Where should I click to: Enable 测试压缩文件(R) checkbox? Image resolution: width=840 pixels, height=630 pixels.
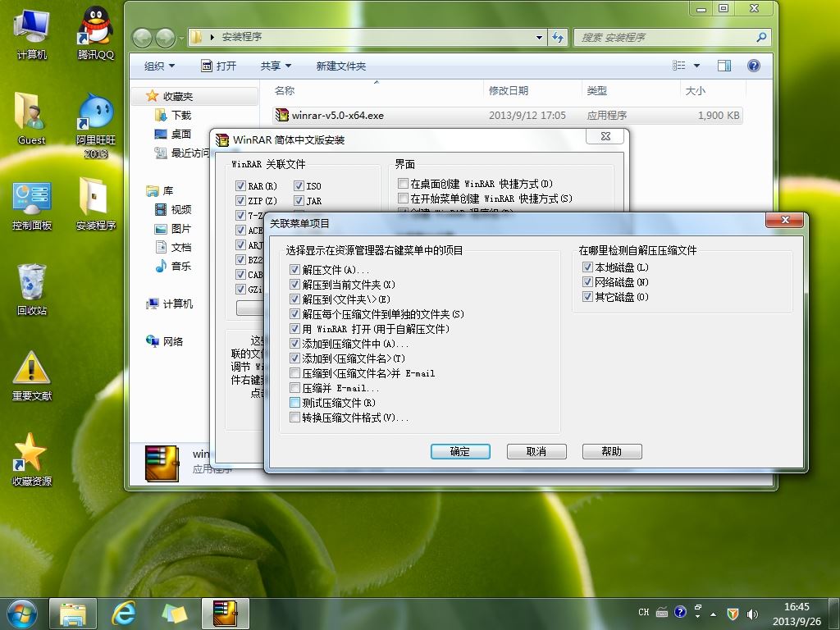[294, 402]
